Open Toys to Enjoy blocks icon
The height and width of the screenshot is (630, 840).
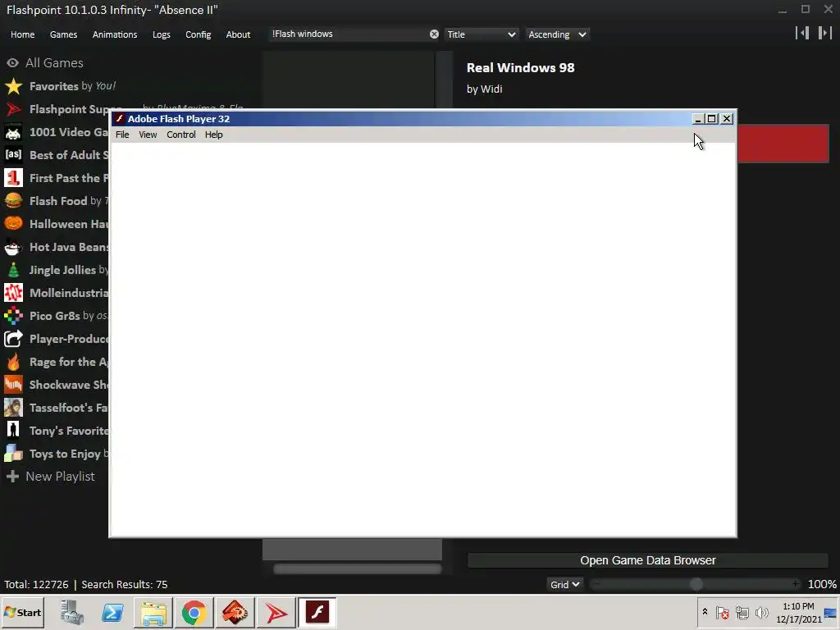[13, 454]
